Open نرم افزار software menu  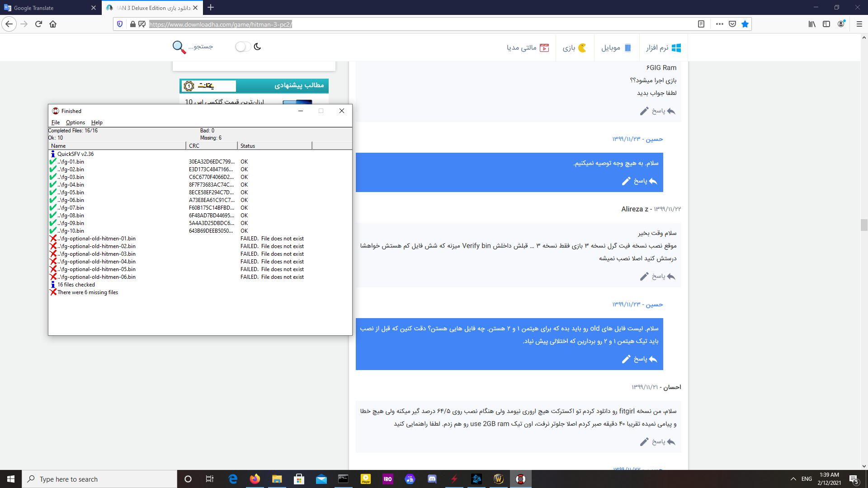point(664,48)
